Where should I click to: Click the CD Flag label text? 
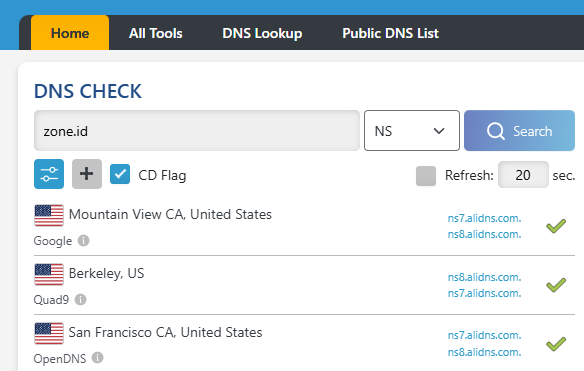tap(162, 175)
